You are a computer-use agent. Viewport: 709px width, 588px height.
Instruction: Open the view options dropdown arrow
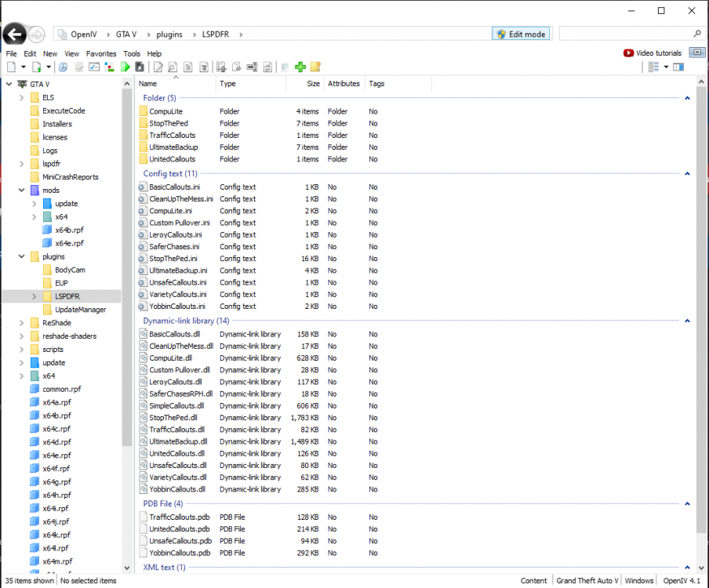pos(666,67)
